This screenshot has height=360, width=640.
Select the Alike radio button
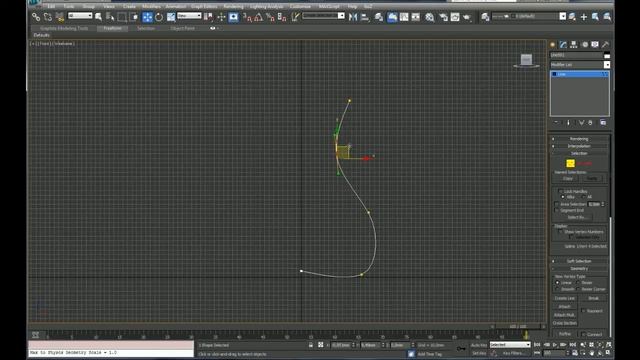point(563,197)
